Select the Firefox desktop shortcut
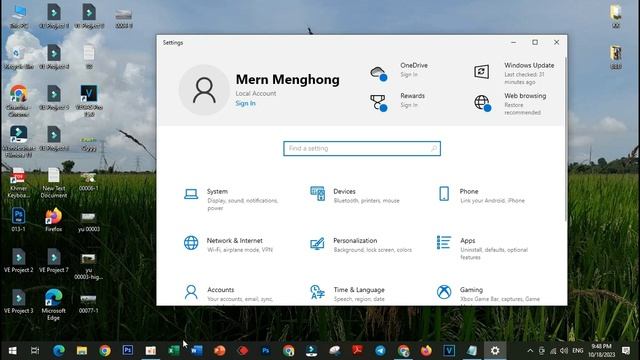This screenshot has width=640, height=360. (53, 220)
